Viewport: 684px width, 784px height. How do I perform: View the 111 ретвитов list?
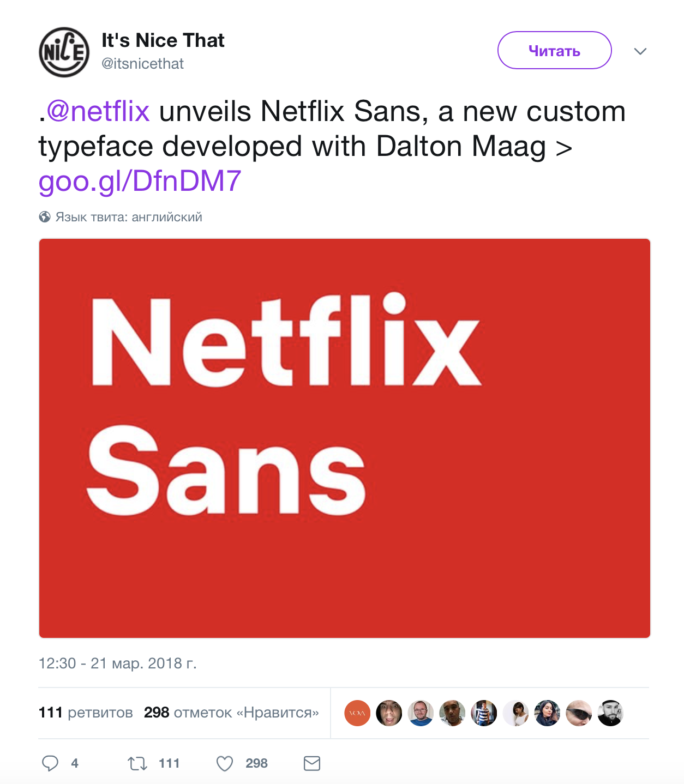86,713
